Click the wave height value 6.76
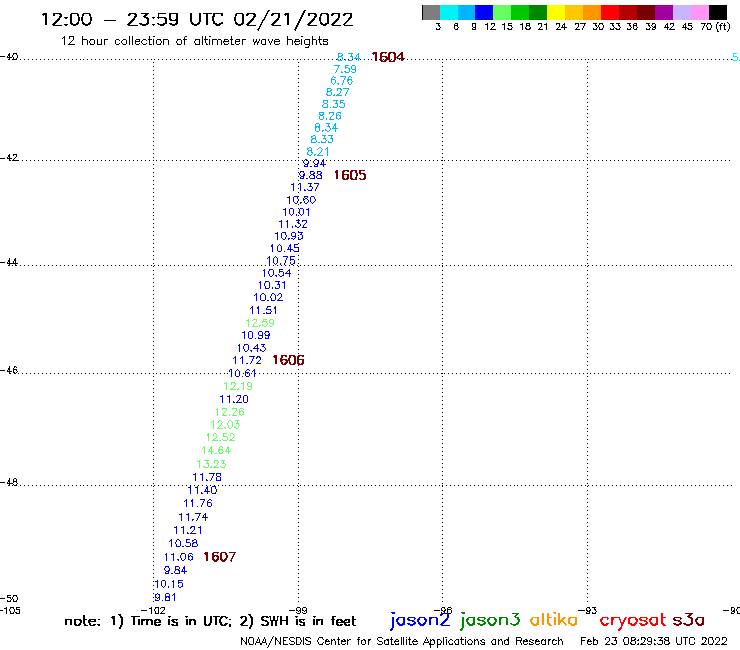This screenshot has height=650, width=740. tap(342, 81)
